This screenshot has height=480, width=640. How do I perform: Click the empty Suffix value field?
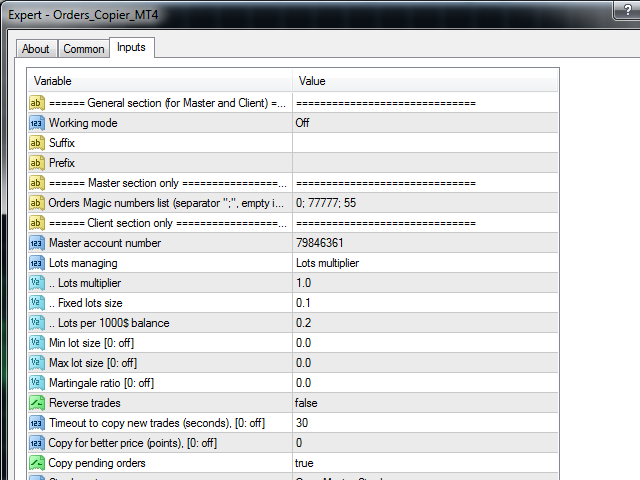click(425, 143)
